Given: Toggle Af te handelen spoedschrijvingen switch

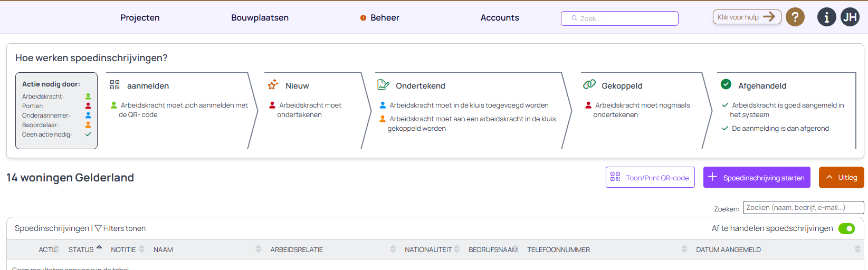Looking at the screenshot, I should pos(846,228).
